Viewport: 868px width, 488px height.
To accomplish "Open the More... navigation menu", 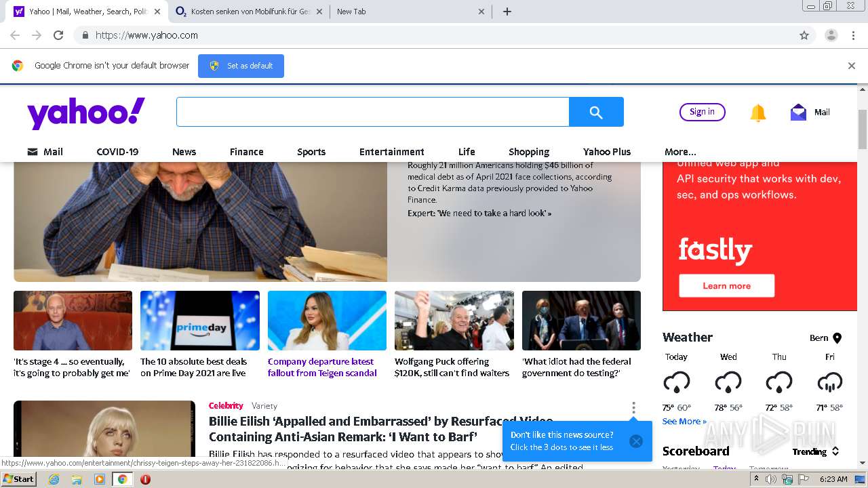I will pyautogui.click(x=680, y=152).
